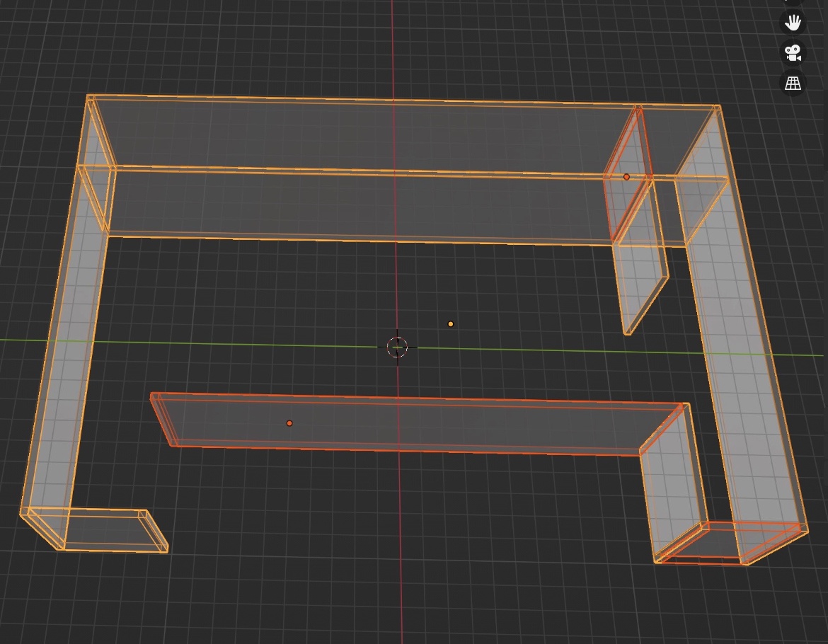Image resolution: width=828 pixels, height=644 pixels.
Task: Select the back wall's lower front face
Action: [354, 205]
